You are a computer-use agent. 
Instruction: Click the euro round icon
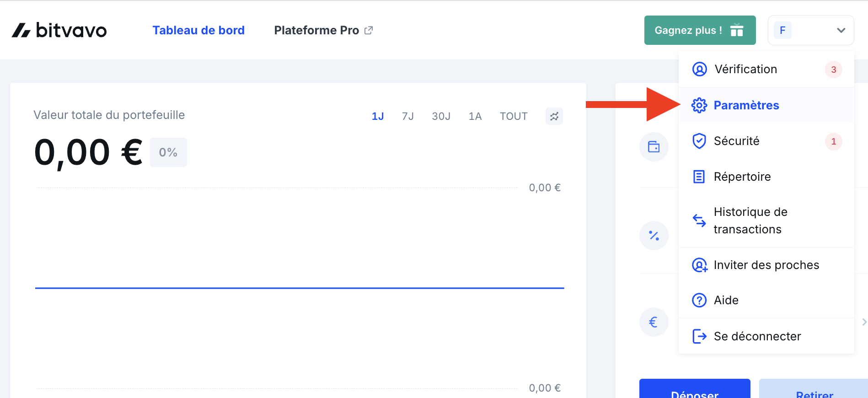[654, 322]
